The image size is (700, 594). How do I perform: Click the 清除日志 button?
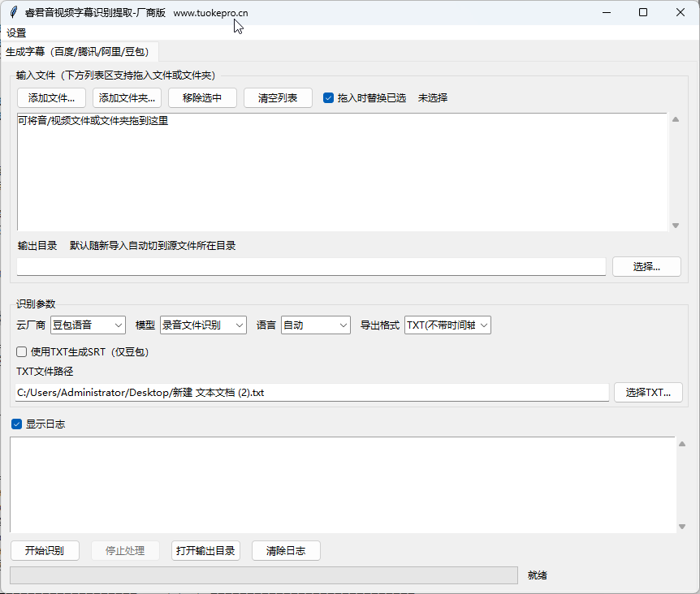pos(286,551)
